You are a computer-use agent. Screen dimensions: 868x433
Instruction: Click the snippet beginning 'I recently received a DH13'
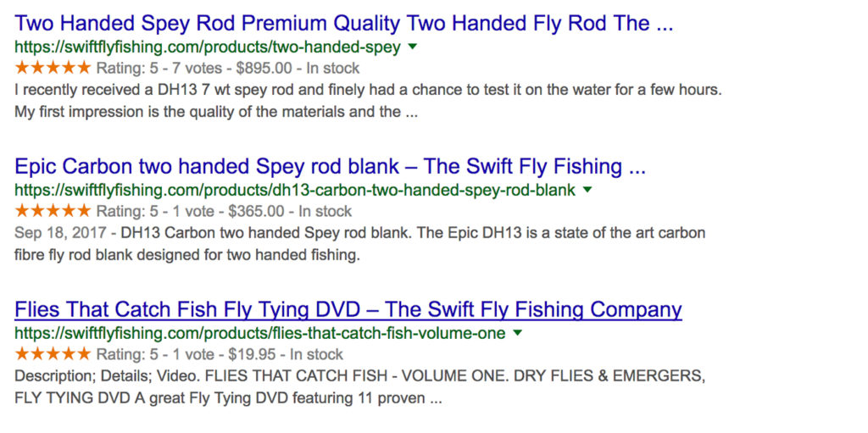(368, 101)
